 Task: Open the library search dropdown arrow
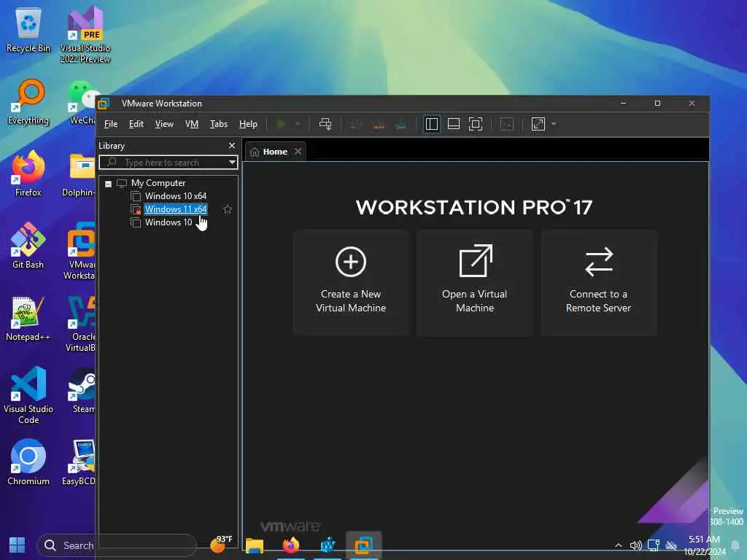pos(232,163)
